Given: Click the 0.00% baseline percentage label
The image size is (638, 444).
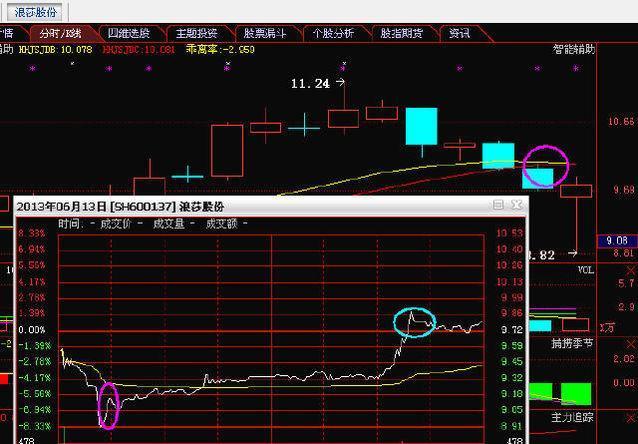Looking at the screenshot, I should [32, 330].
